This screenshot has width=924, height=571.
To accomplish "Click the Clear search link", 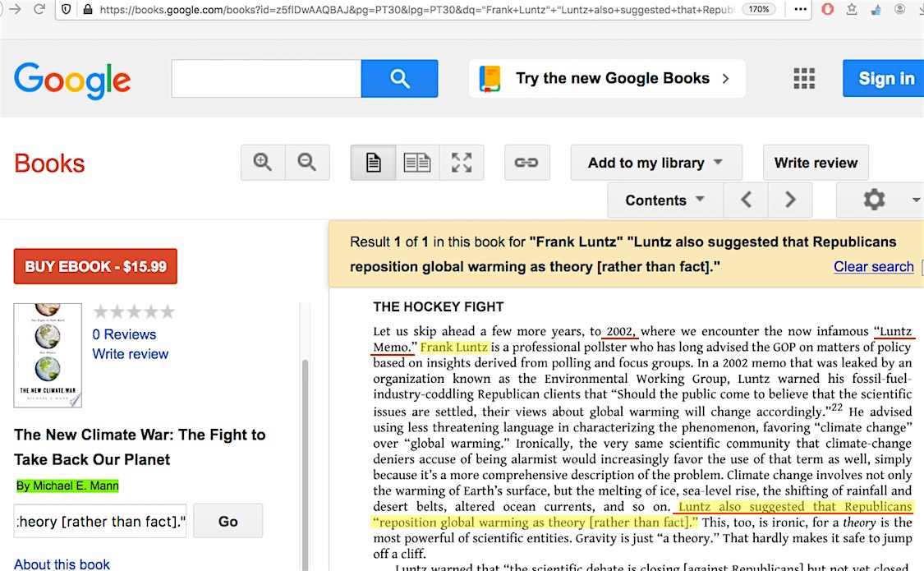I will click(x=873, y=266).
